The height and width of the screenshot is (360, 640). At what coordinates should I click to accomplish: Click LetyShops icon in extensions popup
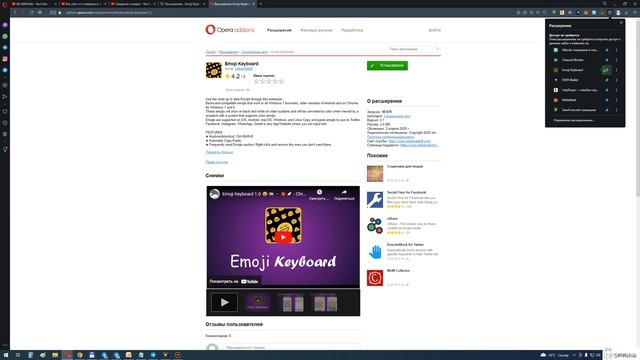(556, 90)
